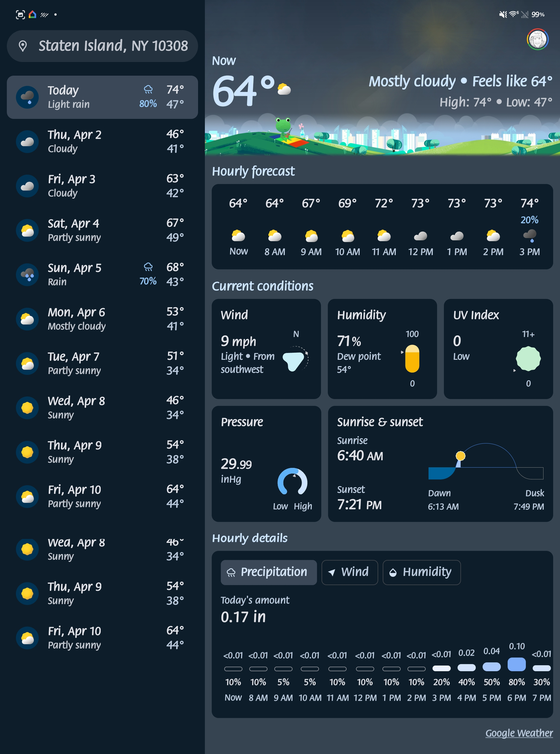
Task: Expand the Sat, Apr 4 Partly sunny row
Action: (x=102, y=230)
